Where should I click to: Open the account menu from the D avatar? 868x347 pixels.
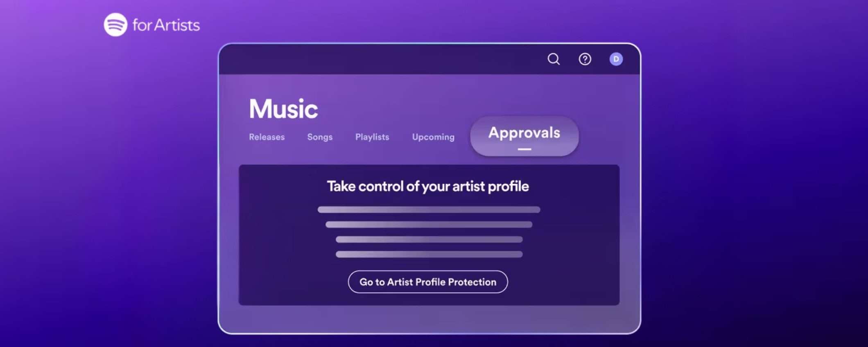tap(616, 59)
